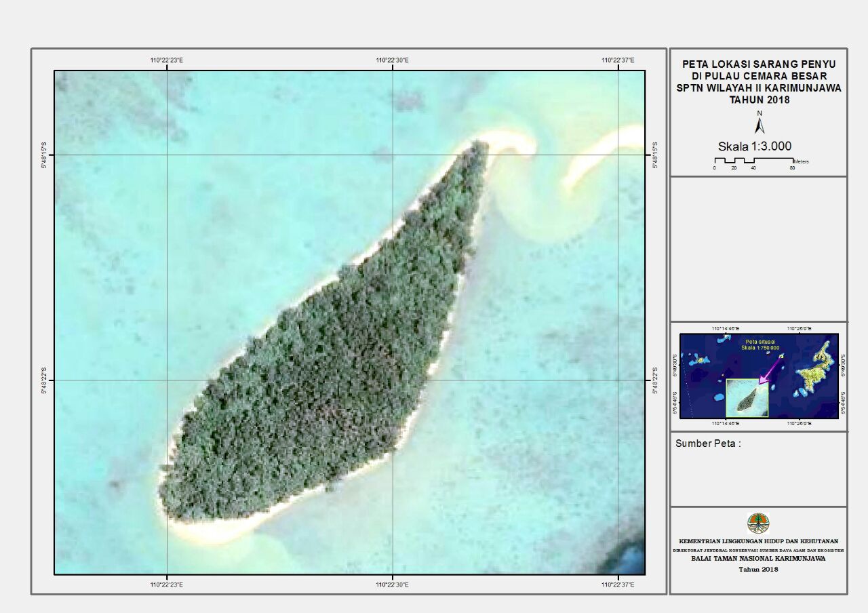Click the 'Skala 1:750.000' inset scale text

[761, 348]
